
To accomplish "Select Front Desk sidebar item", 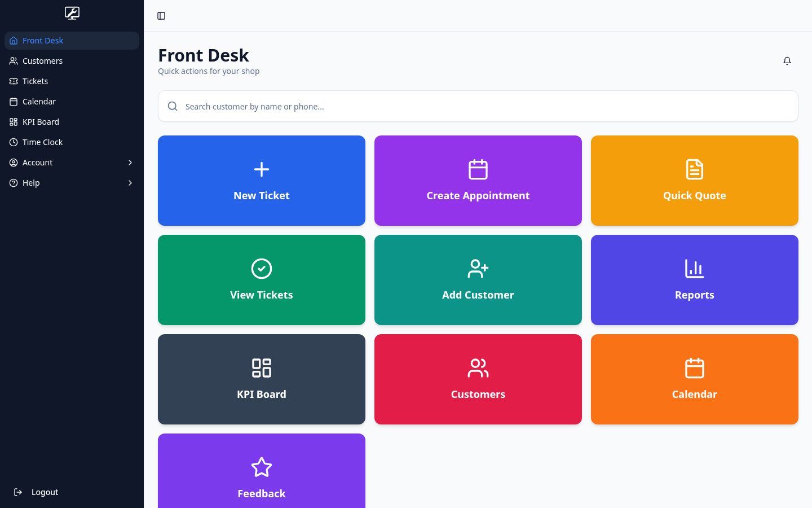I will (x=72, y=41).
